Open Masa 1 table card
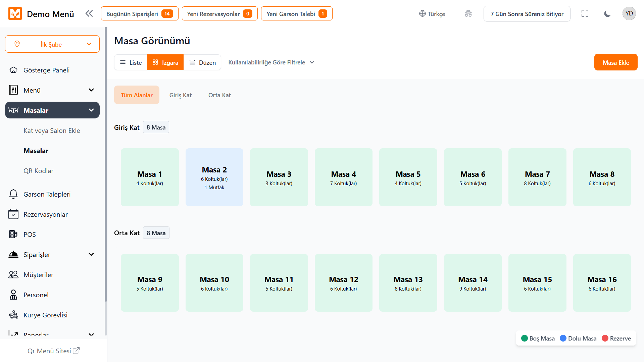This screenshot has width=644, height=362. tap(150, 177)
